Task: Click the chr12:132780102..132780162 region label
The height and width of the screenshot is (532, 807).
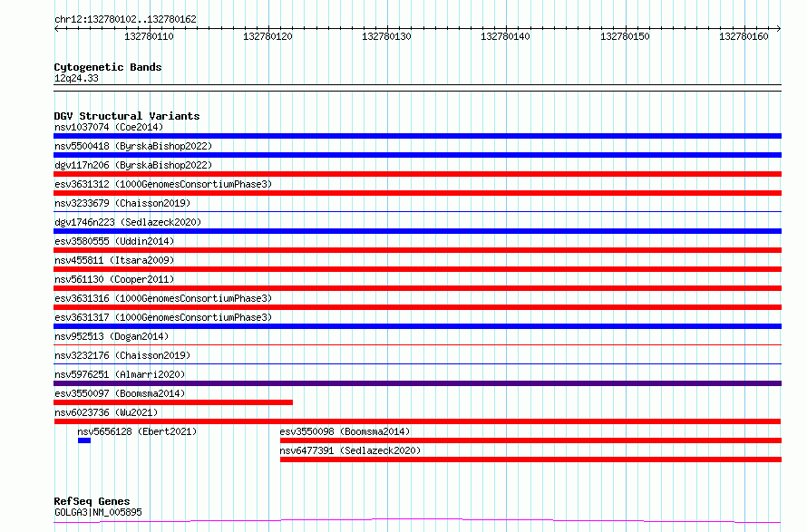Action: [x=125, y=20]
